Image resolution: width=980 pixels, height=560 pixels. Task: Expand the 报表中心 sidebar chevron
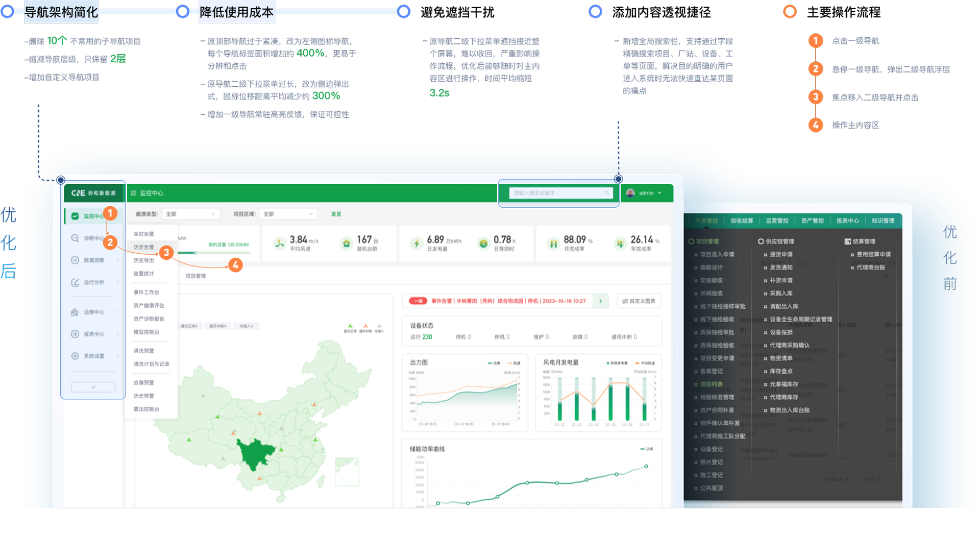click(x=118, y=334)
